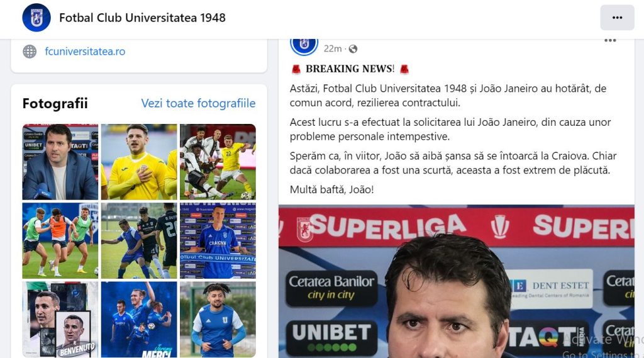Viewport: 644px width, 358px height.
Task: Click the post author's round avatar
Action: click(304, 45)
